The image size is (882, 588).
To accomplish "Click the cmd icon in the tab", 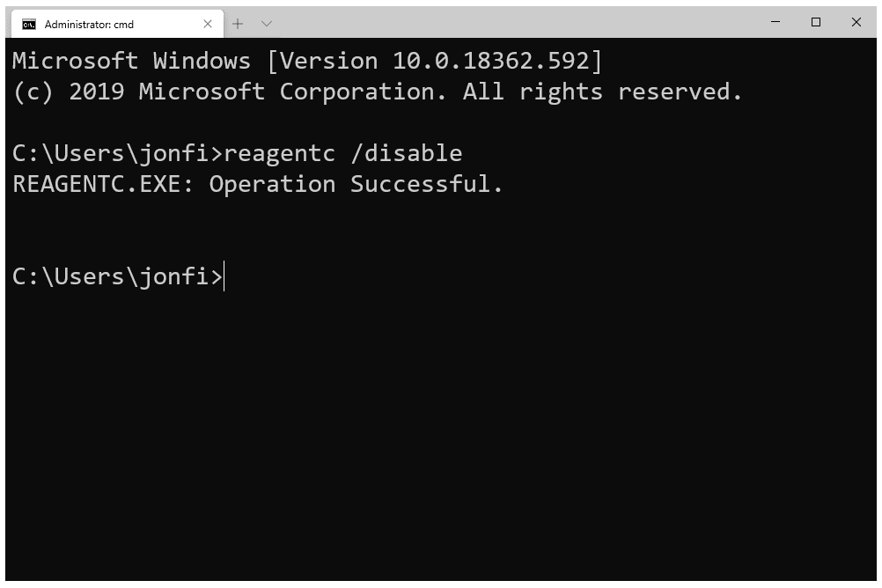I will tap(29, 24).
